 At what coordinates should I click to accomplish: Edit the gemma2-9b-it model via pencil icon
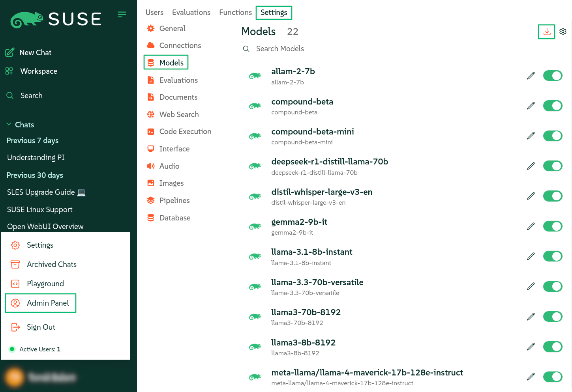tap(531, 226)
